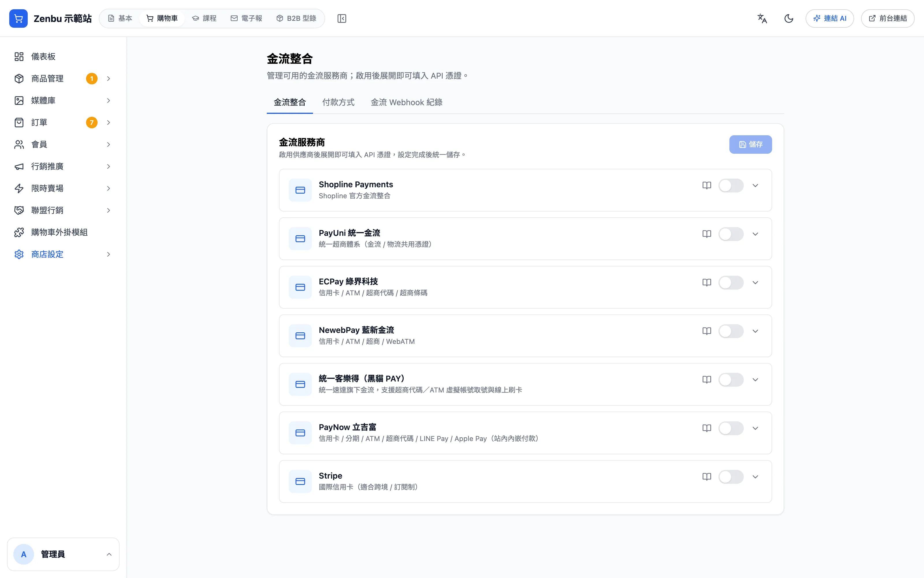Screen dimensions: 924x578
Task: Enable the 統一客樂得 (黑貓 PAY) toggle
Action: coord(731,379)
